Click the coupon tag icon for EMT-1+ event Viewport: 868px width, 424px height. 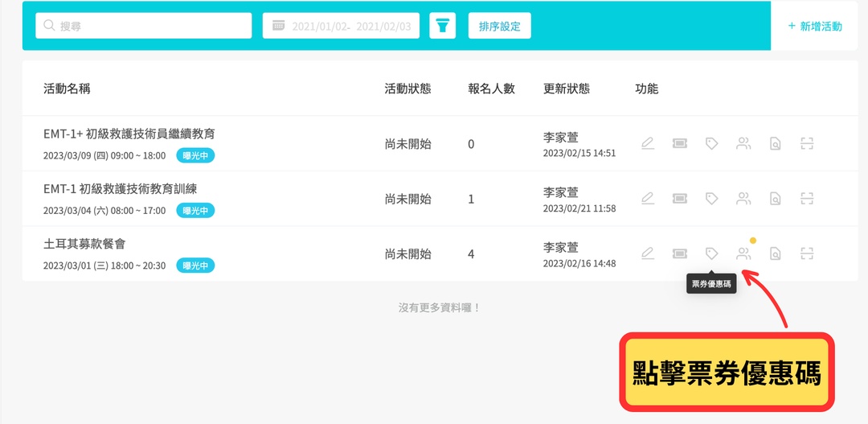click(x=711, y=144)
